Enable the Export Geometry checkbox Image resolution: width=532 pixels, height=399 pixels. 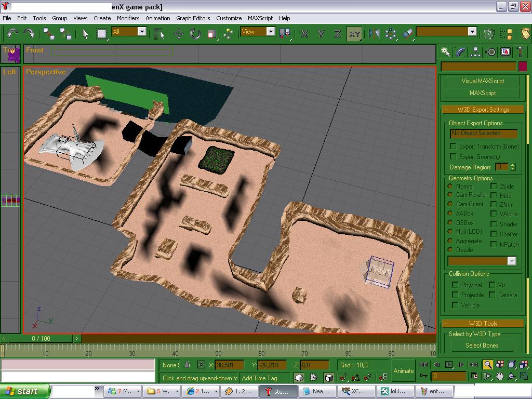click(453, 157)
